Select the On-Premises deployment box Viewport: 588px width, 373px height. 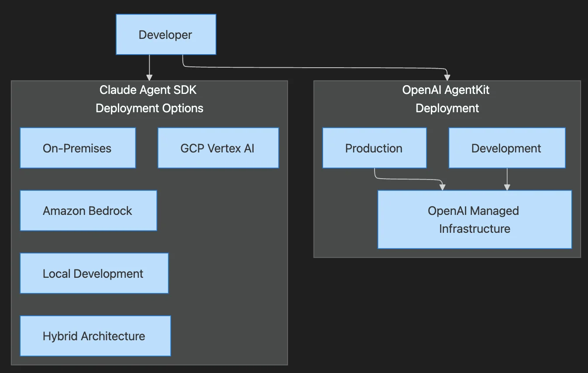(77, 148)
